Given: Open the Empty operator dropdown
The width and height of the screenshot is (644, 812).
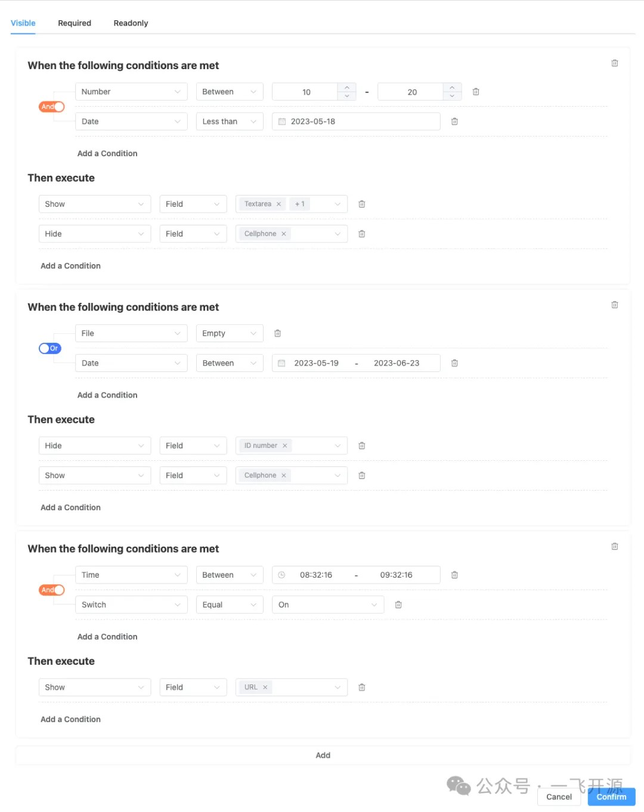Looking at the screenshot, I should click(230, 333).
